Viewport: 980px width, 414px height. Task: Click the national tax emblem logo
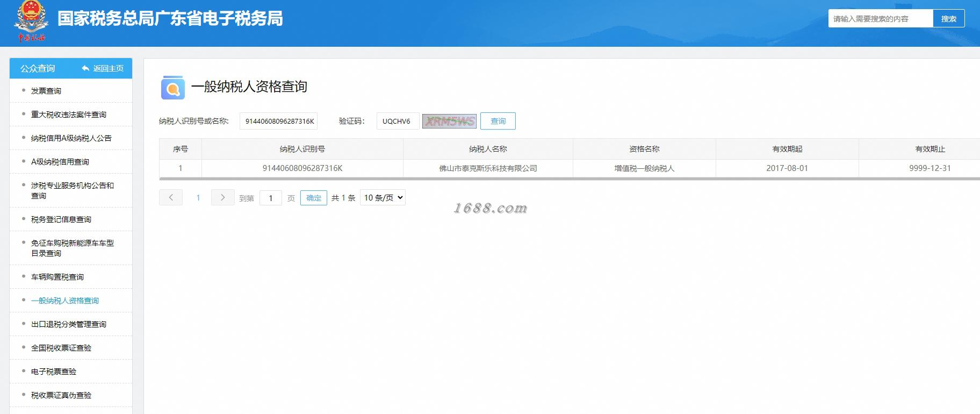click(31, 22)
